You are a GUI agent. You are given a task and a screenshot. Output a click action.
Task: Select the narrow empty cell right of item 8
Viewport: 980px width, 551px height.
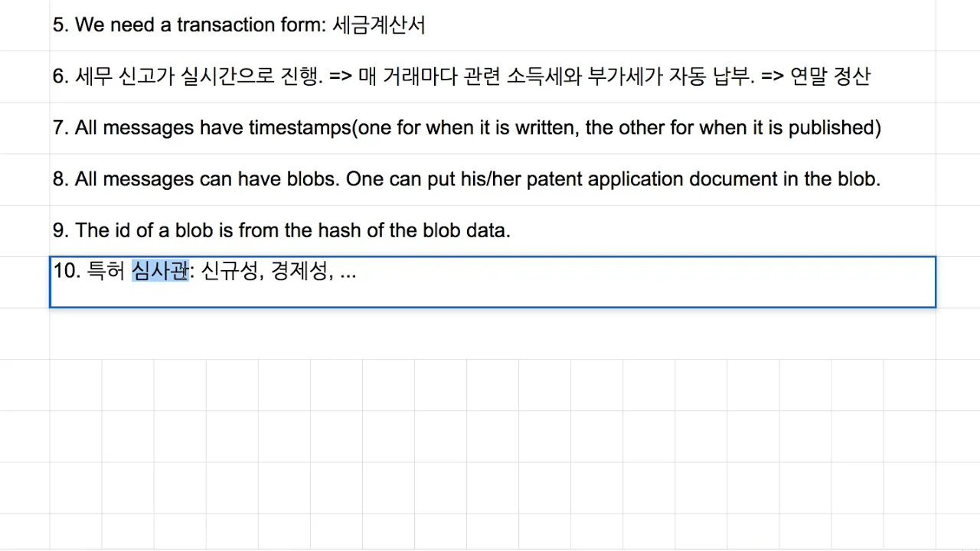click(x=958, y=179)
